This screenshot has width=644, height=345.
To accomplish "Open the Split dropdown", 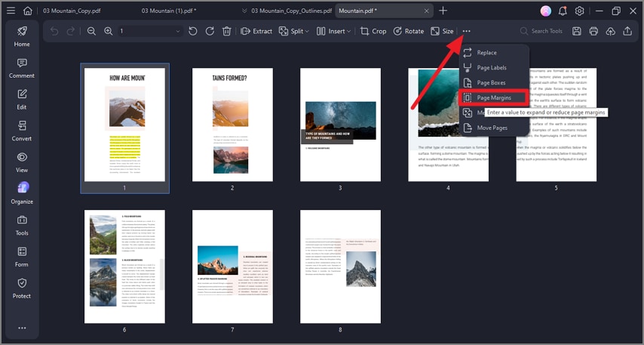I will tap(293, 31).
